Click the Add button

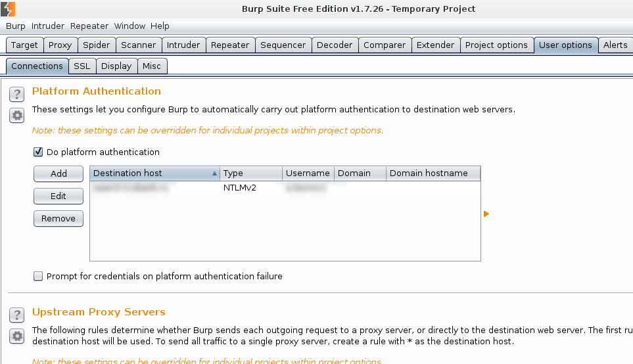pyautogui.click(x=59, y=174)
